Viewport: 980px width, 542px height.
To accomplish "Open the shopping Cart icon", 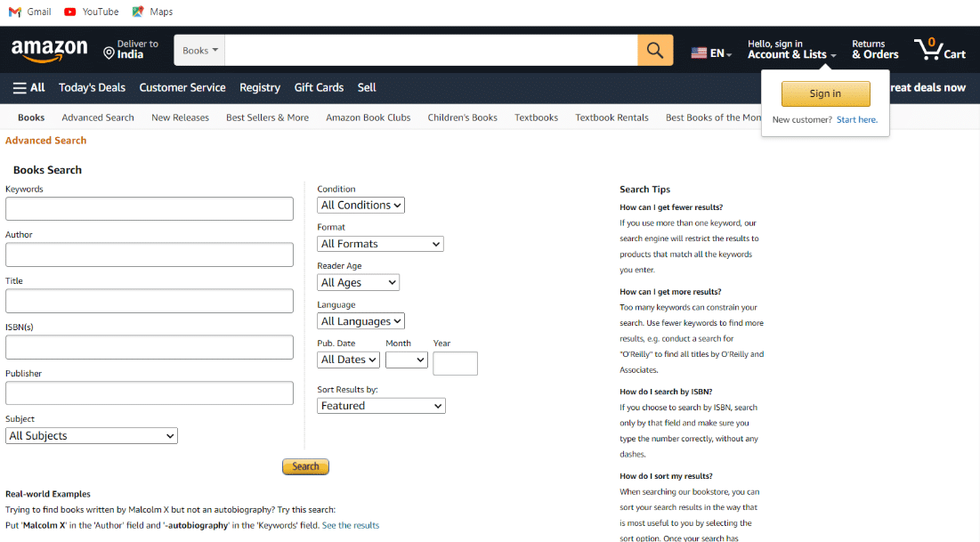I will (x=940, y=49).
